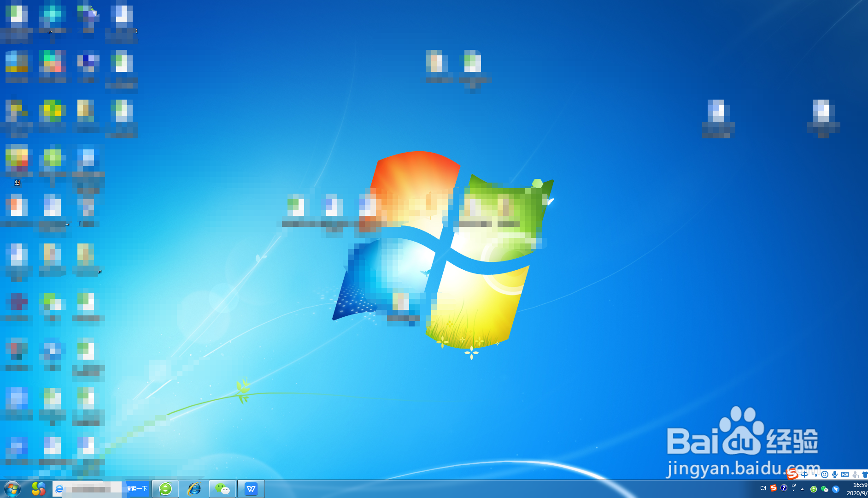Start Sogou voice input microphone

tap(835, 474)
